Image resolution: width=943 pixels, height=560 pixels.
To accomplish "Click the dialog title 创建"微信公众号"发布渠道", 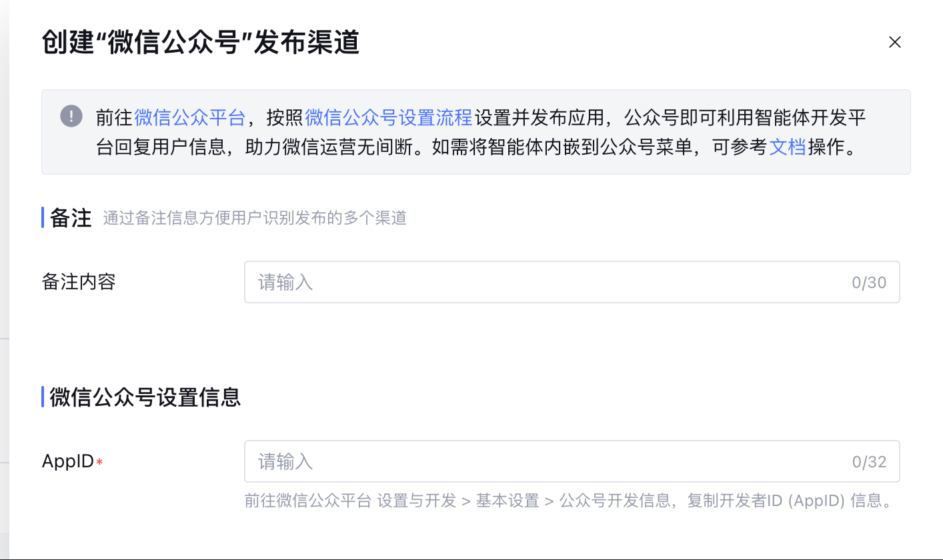I will click(201, 43).
